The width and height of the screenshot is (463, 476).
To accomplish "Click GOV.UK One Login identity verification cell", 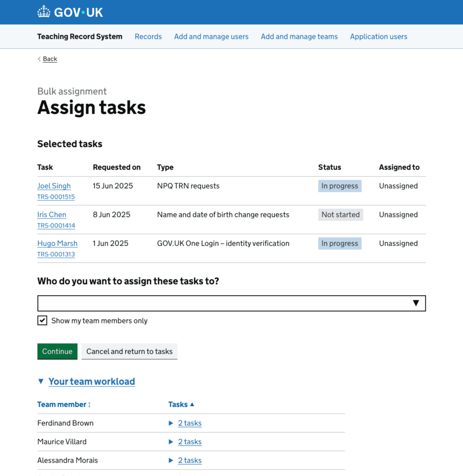I will pos(223,244).
